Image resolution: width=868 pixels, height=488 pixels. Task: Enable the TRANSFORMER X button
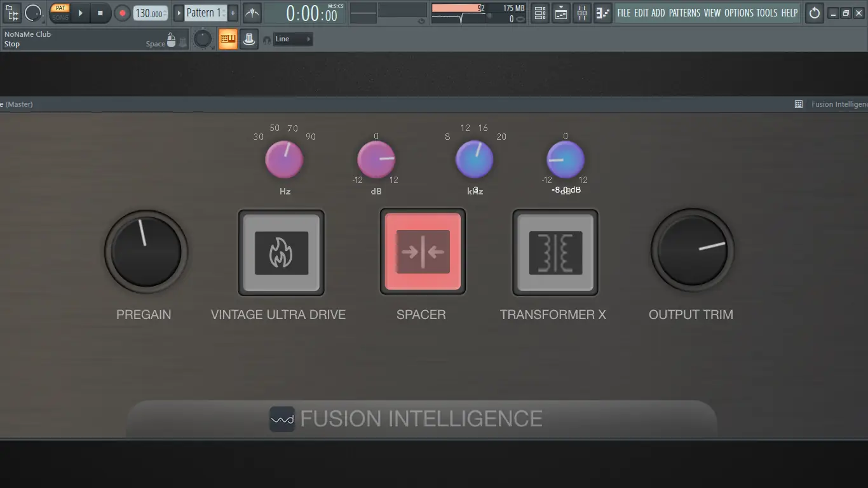click(555, 253)
